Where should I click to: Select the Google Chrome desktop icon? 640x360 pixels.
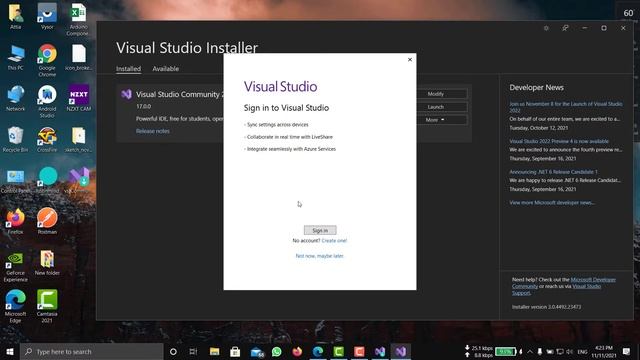pyautogui.click(x=47, y=60)
